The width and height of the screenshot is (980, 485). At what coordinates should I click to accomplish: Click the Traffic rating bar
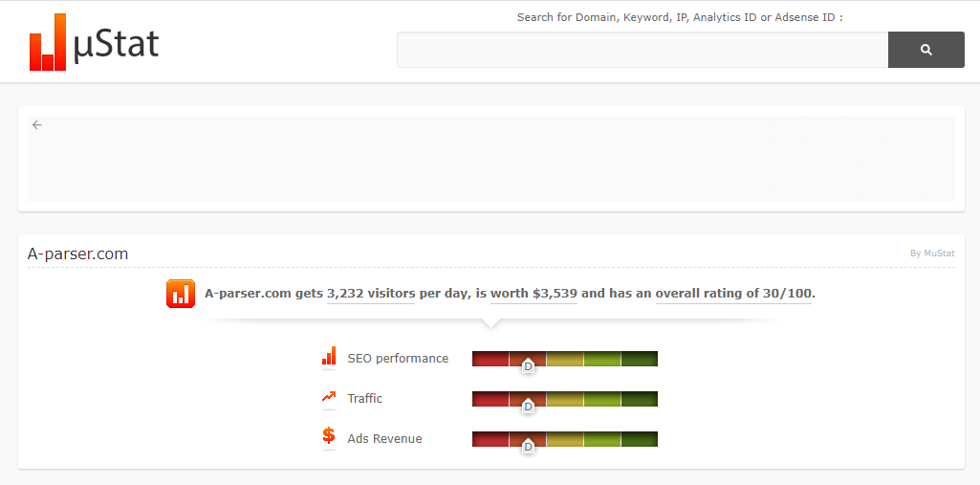(564, 398)
